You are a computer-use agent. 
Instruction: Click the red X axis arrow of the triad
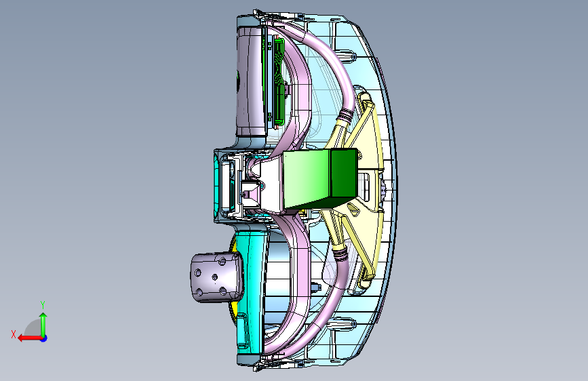click(x=30, y=338)
